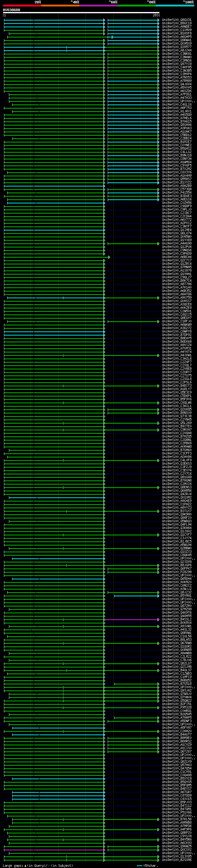
Task: Open hit UniRef100_B8GC19
Action: [x=176, y=23]
